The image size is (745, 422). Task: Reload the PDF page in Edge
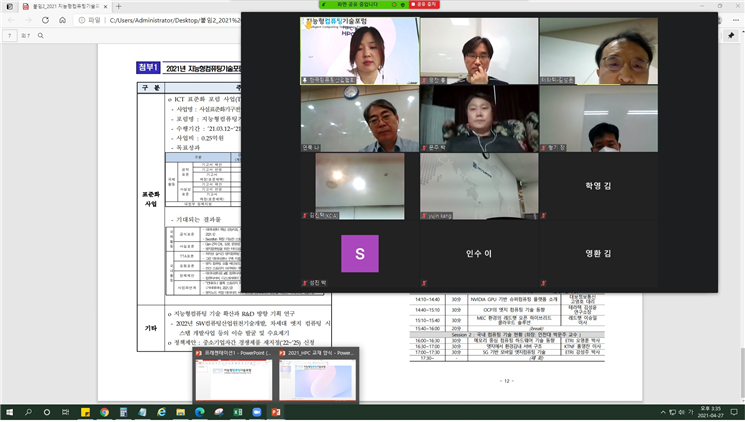(45, 20)
